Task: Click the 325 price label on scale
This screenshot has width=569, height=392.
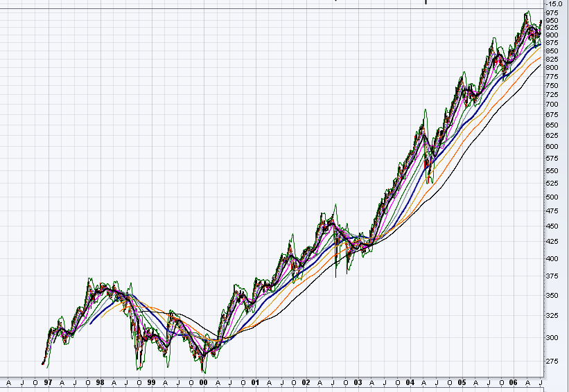Action: pyautogui.click(x=552, y=316)
